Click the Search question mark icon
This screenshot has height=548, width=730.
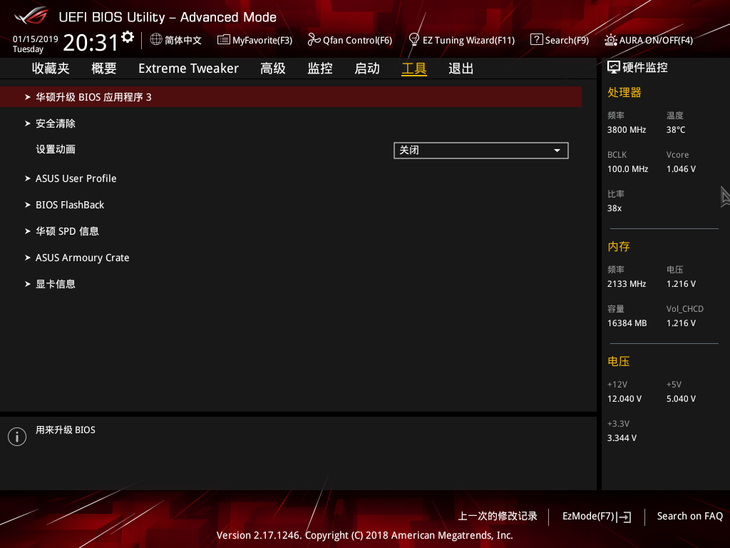click(536, 40)
